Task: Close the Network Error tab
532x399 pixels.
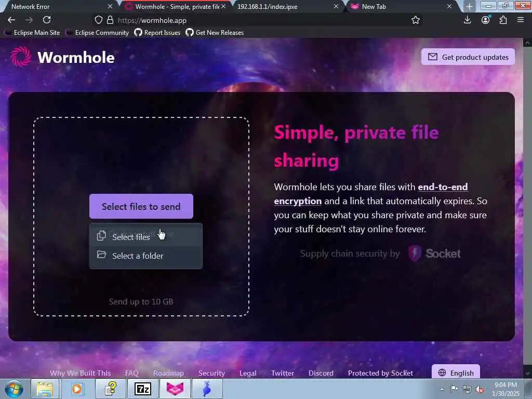Action: coord(110,6)
